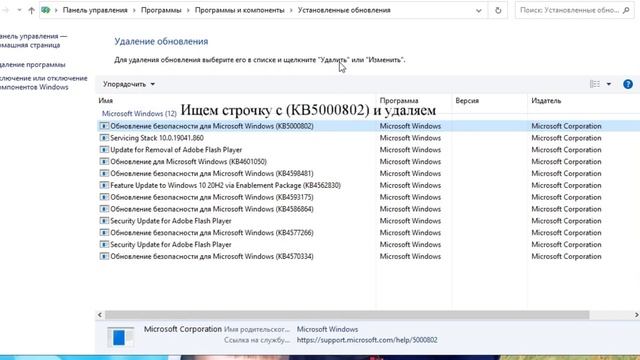This screenshot has height=360, width=640.
Task: Change view layout icon
Action: coord(595,84)
